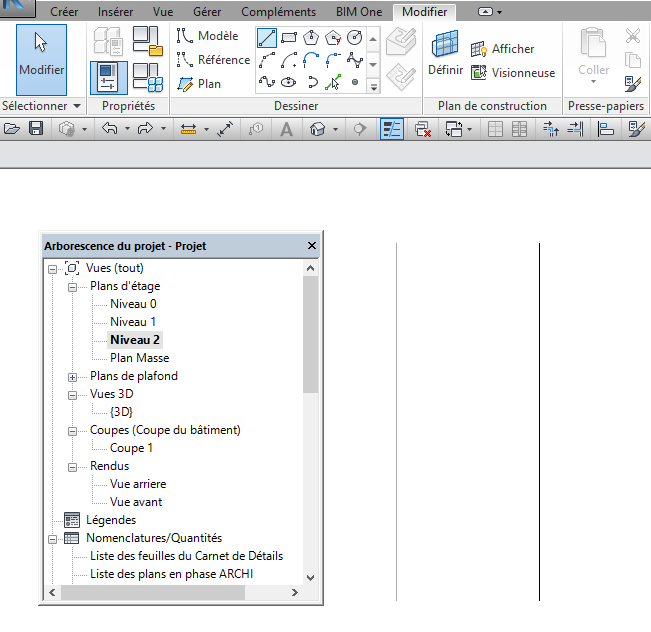Screen dimensions: 651x632
Task: Click the Modifier selection button
Action: click(x=41, y=58)
